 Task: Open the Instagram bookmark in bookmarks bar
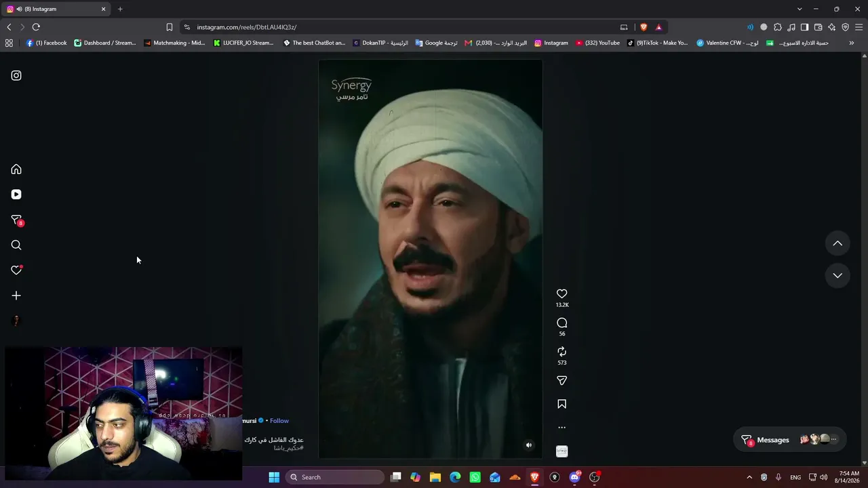551,43
